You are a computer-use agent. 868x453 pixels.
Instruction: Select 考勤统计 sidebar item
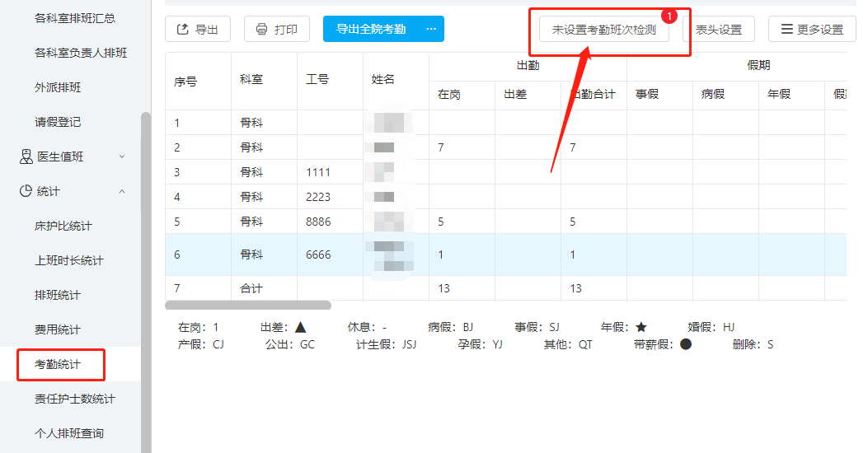tap(58, 365)
